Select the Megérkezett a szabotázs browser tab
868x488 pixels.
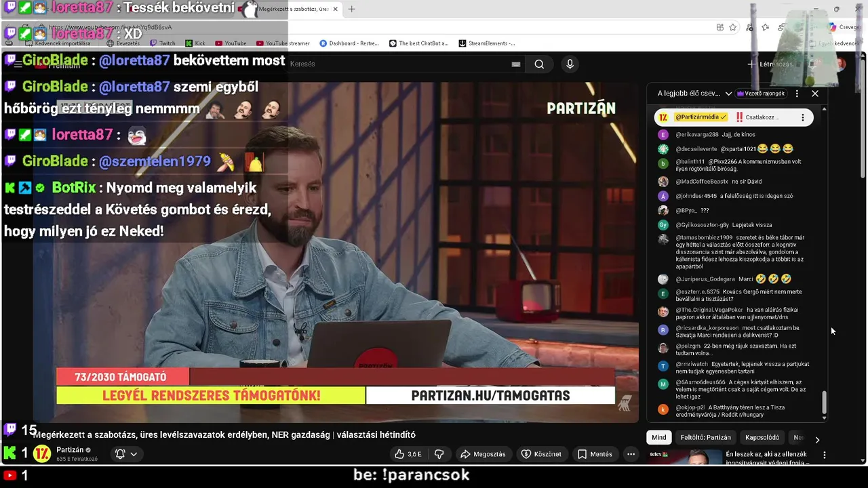[x=295, y=9]
